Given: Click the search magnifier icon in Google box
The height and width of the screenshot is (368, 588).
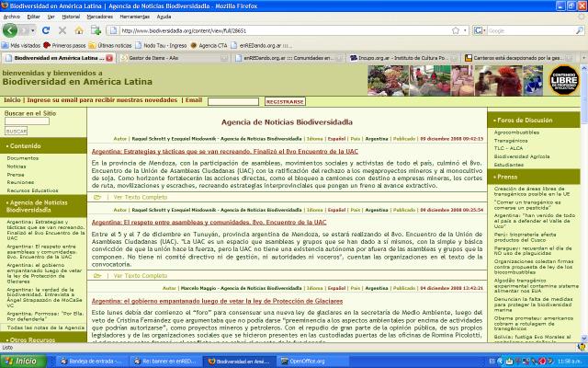Looking at the screenshot, I should coord(579,30).
